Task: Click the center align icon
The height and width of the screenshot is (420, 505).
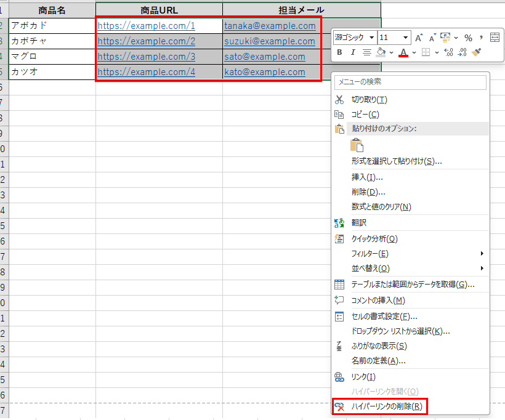Action: 367,52
